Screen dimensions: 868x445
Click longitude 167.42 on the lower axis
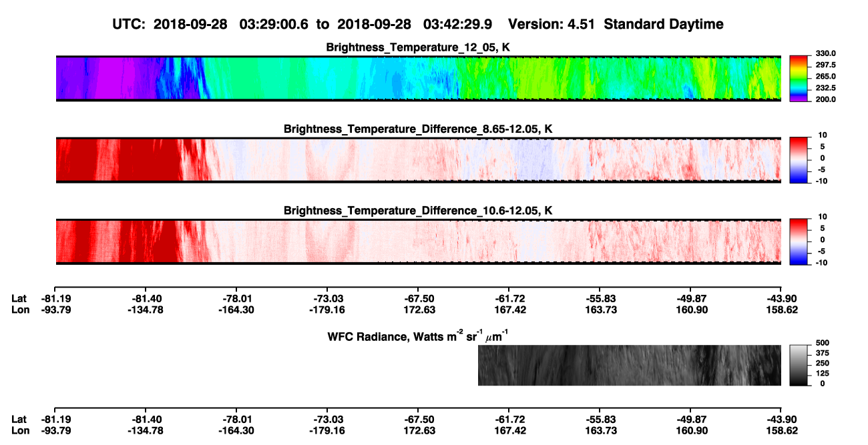[509, 430]
